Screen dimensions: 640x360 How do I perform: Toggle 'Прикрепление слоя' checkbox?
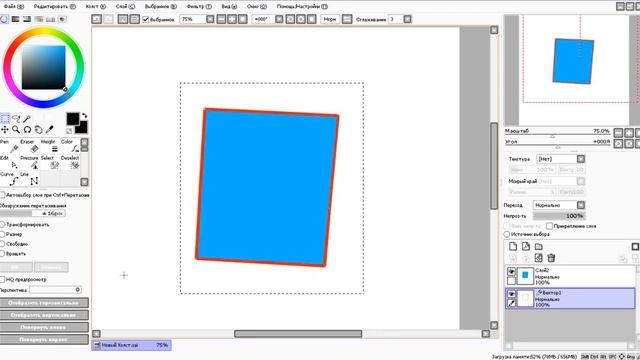tap(549, 226)
